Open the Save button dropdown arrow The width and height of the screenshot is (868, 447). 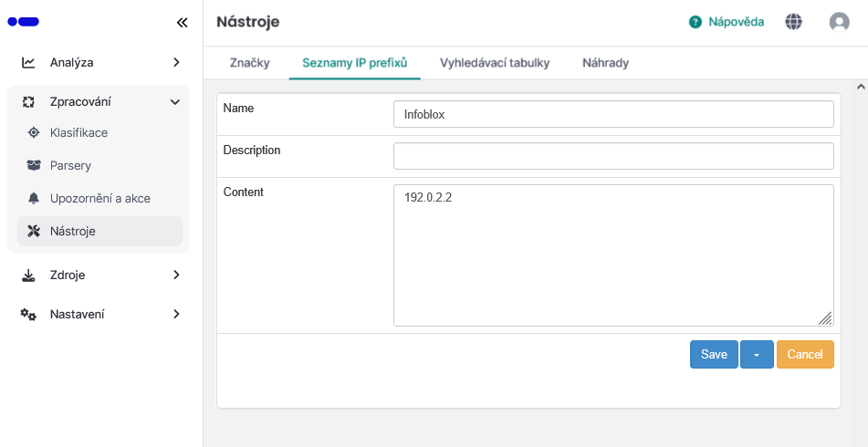(x=757, y=355)
